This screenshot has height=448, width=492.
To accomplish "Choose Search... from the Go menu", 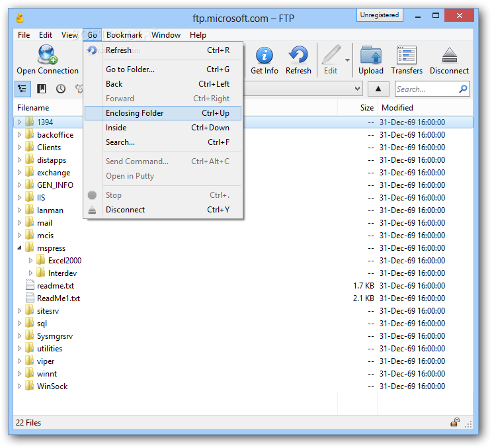I will tap(163, 142).
